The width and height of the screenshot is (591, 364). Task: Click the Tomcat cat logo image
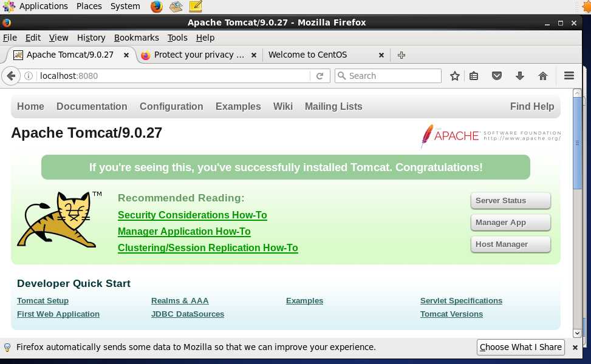point(59,220)
